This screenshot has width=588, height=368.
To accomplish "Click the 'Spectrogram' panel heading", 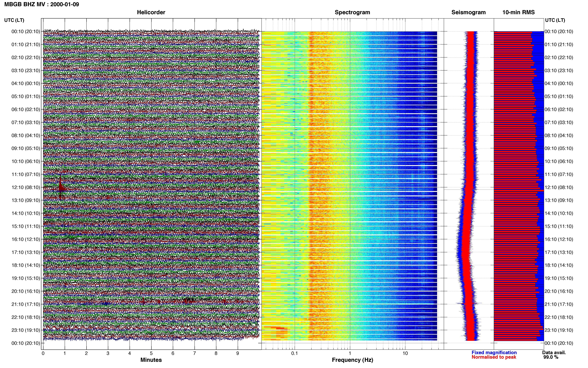I will pos(352,12).
